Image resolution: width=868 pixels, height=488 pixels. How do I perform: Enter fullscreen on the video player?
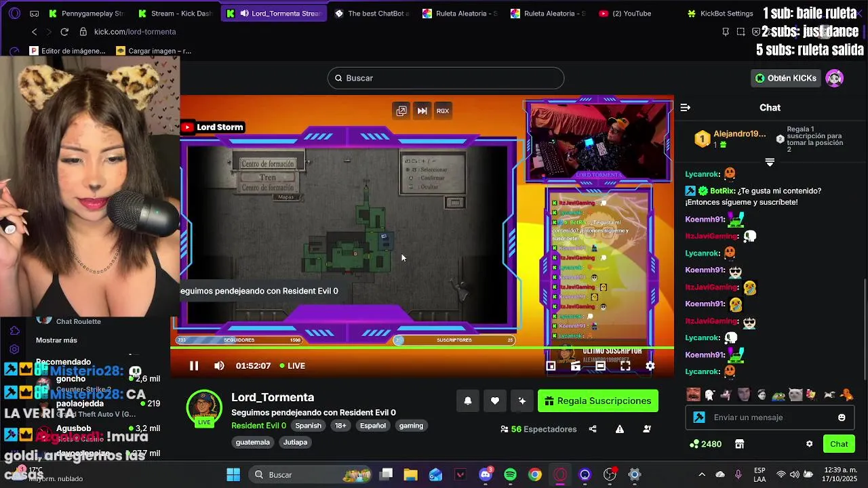coord(625,366)
